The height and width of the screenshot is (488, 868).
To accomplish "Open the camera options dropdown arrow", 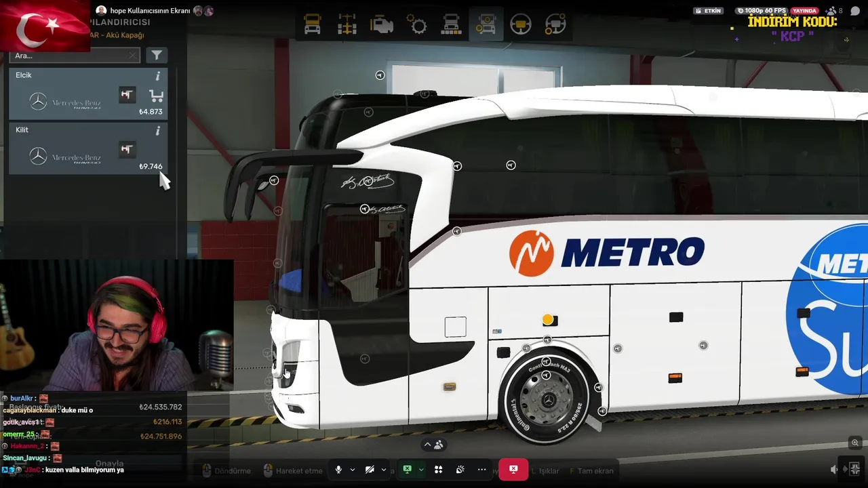I will click(x=384, y=470).
